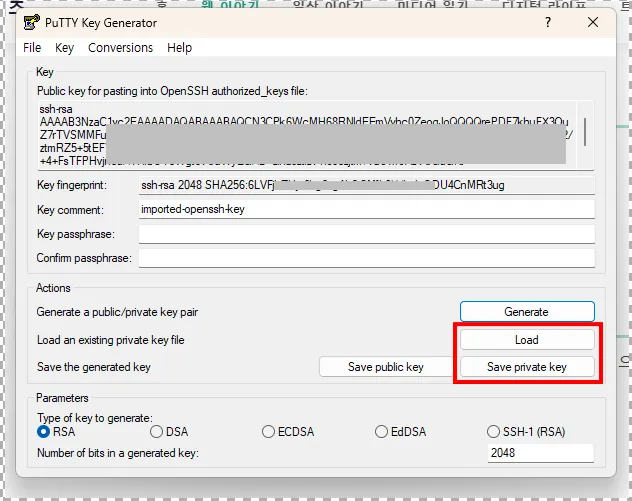
Task: Click the Key fingerprint field
Action: pos(367,185)
